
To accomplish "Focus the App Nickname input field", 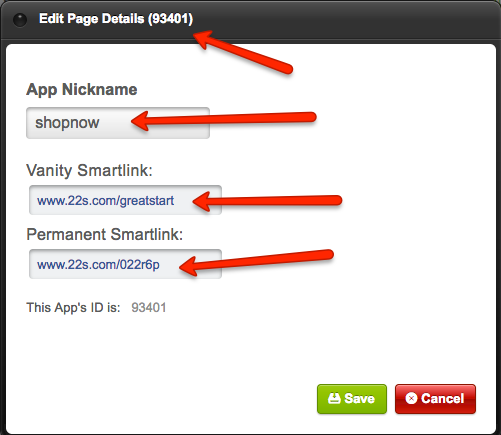I will pos(118,123).
